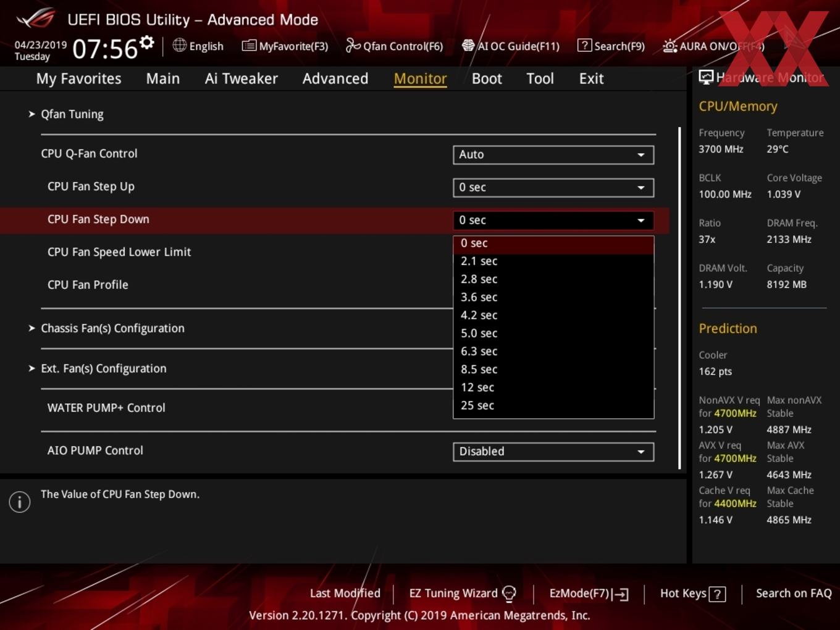Go to Boot tab
This screenshot has height=630, width=840.
(x=487, y=78)
